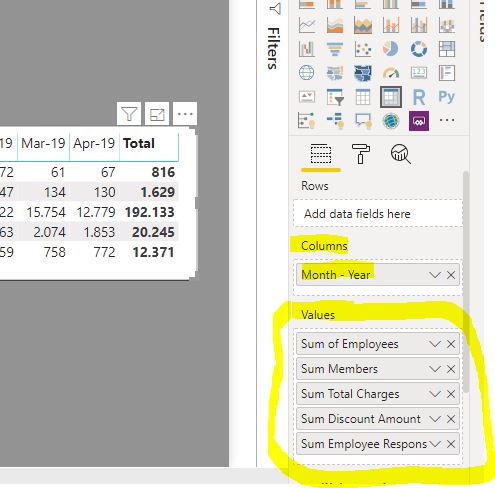The width and height of the screenshot is (495, 488).
Task: Select the Decomposition tree visual
Action: (x=335, y=120)
